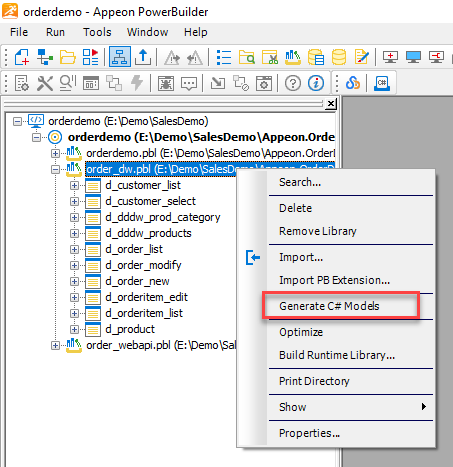Click the Database profile toolbar icon
The width and height of the screenshot is (453, 467).
point(316,57)
